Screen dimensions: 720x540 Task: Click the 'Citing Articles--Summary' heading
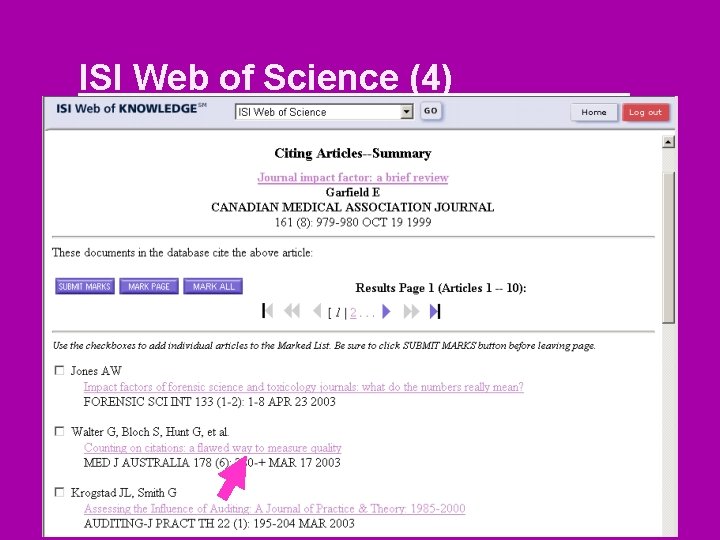coord(353,153)
